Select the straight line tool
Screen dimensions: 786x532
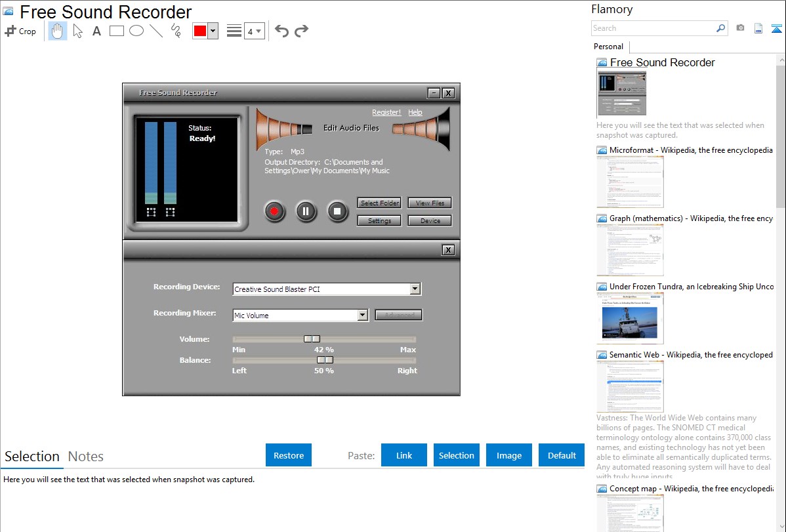tap(156, 31)
